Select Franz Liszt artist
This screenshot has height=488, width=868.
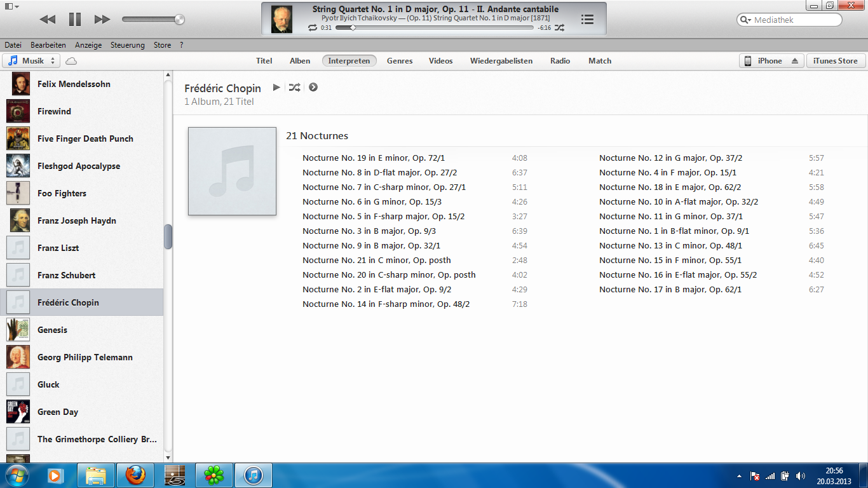(x=81, y=248)
